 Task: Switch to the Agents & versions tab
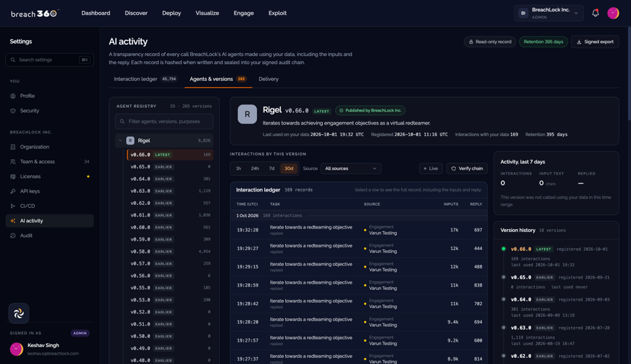(x=218, y=80)
